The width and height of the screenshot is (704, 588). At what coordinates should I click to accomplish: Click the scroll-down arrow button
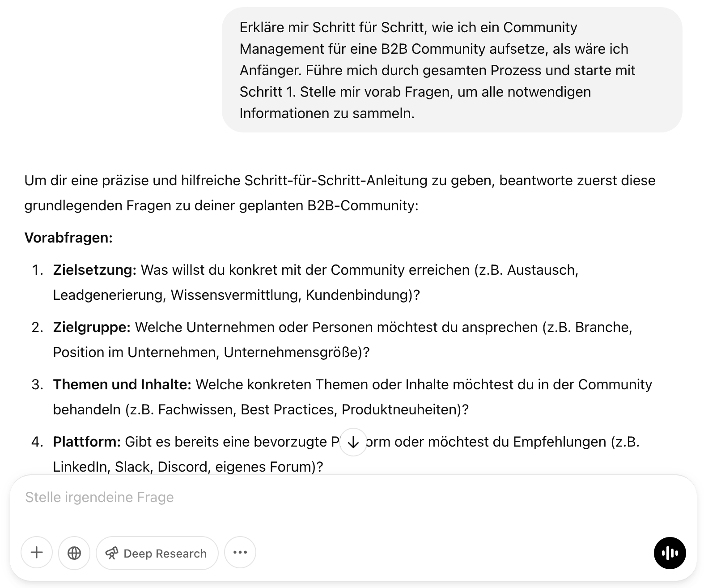(353, 442)
